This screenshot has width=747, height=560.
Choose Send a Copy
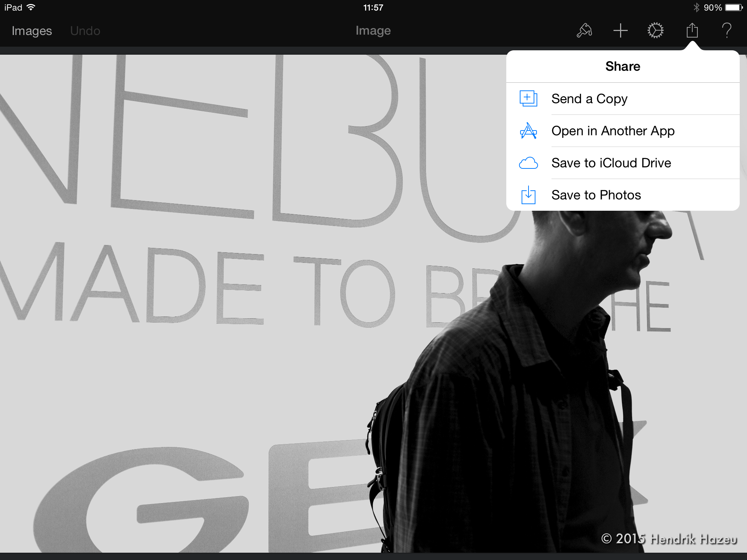click(623, 99)
